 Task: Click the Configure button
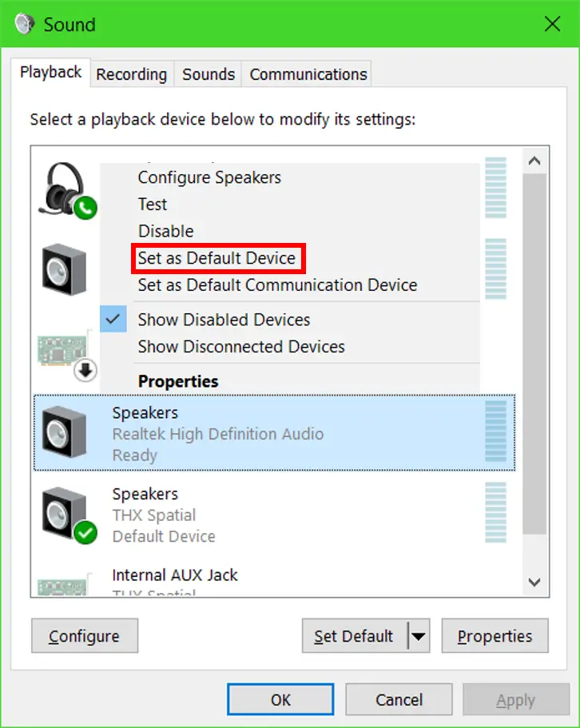[85, 635]
